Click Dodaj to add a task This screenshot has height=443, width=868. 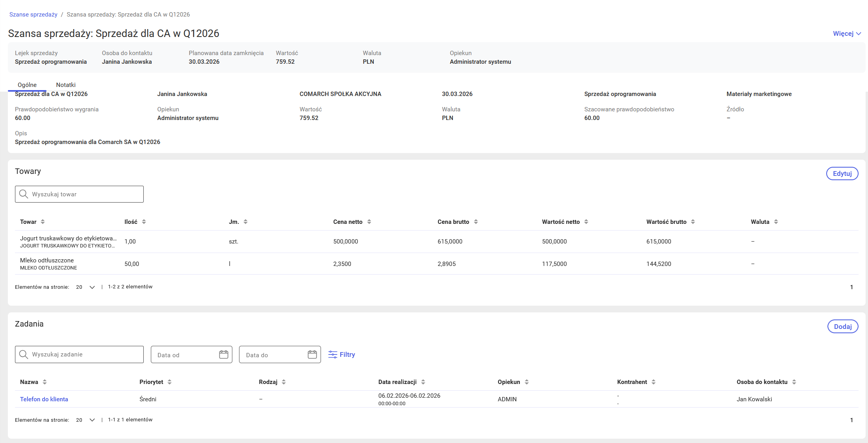pos(842,327)
